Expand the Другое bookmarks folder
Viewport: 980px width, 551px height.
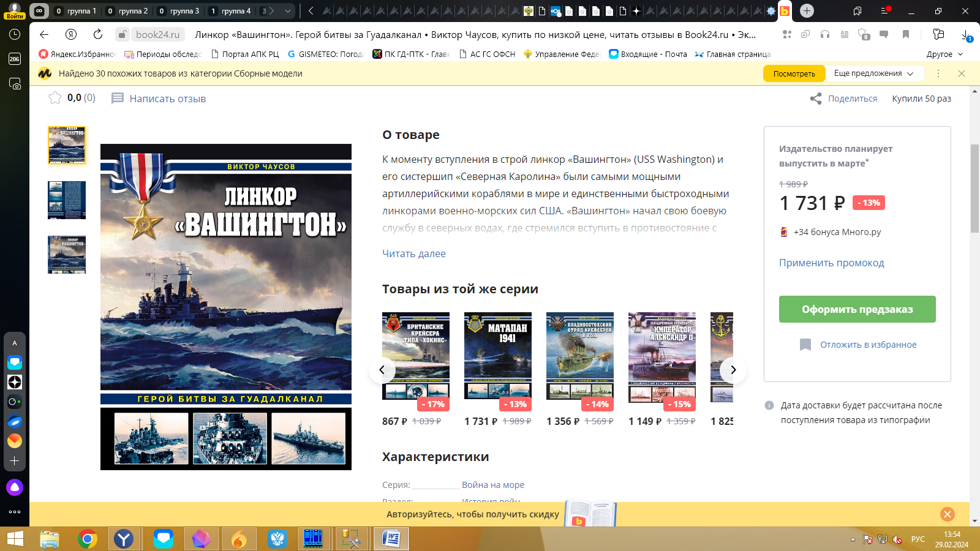(x=945, y=54)
